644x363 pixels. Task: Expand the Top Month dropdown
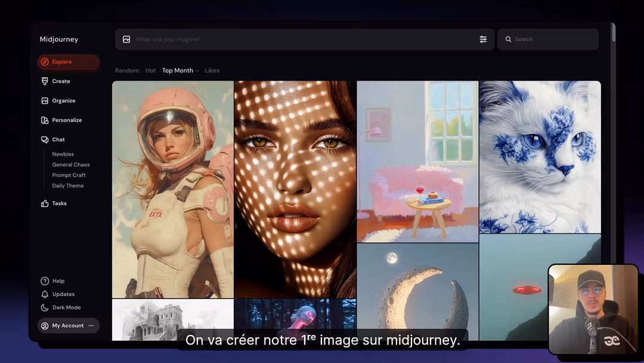pyautogui.click(x=180, y=70)
